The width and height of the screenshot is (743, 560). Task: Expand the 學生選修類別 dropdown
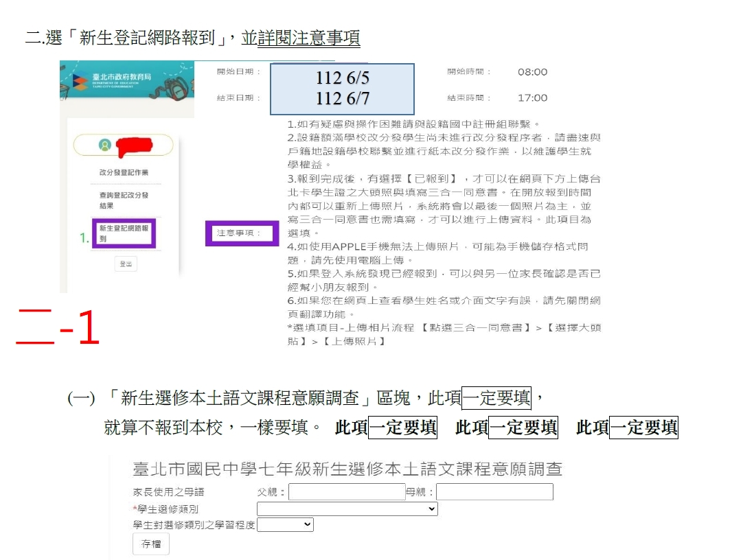click(x=347, y=509)
